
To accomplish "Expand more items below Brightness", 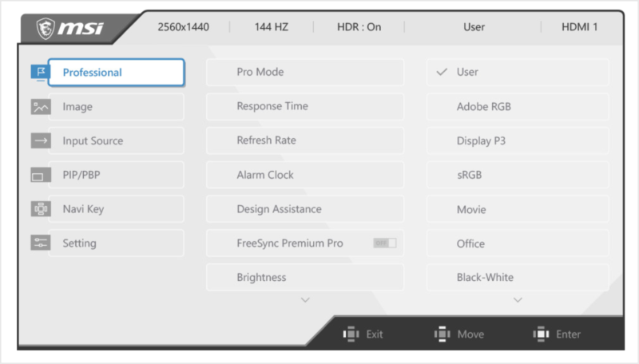I will [x=305, y=300].
